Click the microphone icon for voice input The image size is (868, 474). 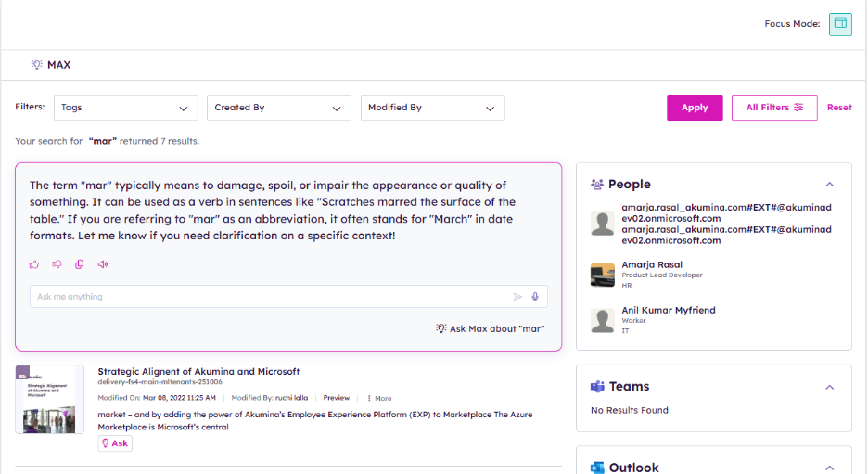tap(535, 297)
